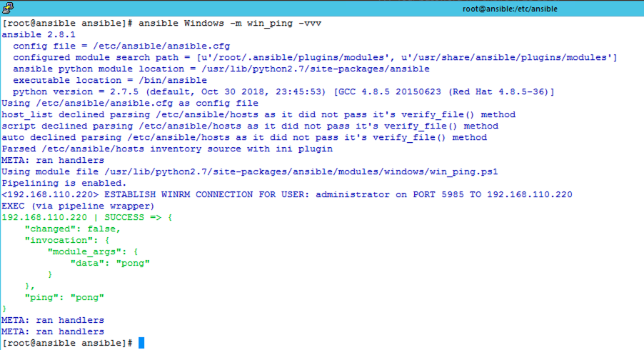Click the ESTABLISH WINRM CONNECTION line
Viewport: 644px width, 350px height.
286,194
